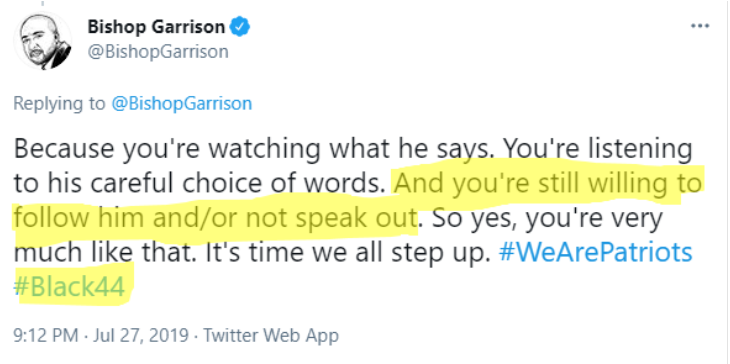Click the words to his careful choice of words
Image resolution: width=730 pixels, height=364 pixels.
[201, 184]
